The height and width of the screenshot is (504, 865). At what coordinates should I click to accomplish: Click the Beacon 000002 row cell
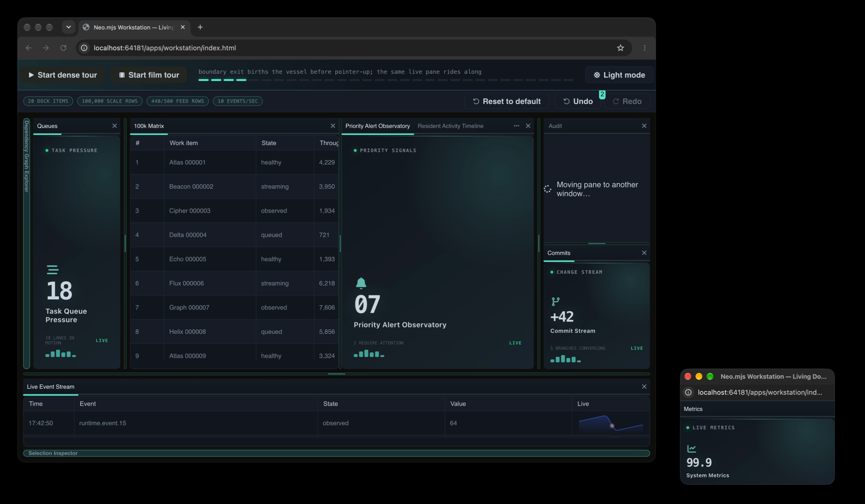[210, 187]
